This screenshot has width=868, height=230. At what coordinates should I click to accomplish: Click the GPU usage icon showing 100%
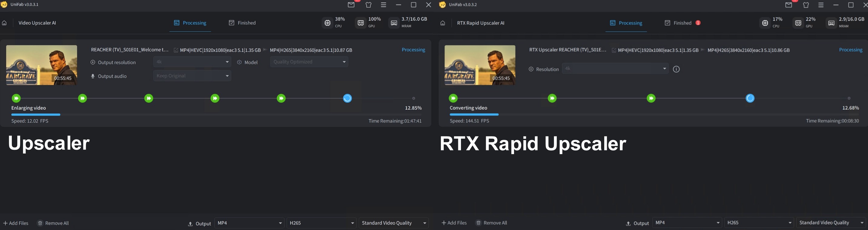coord(361,23)
